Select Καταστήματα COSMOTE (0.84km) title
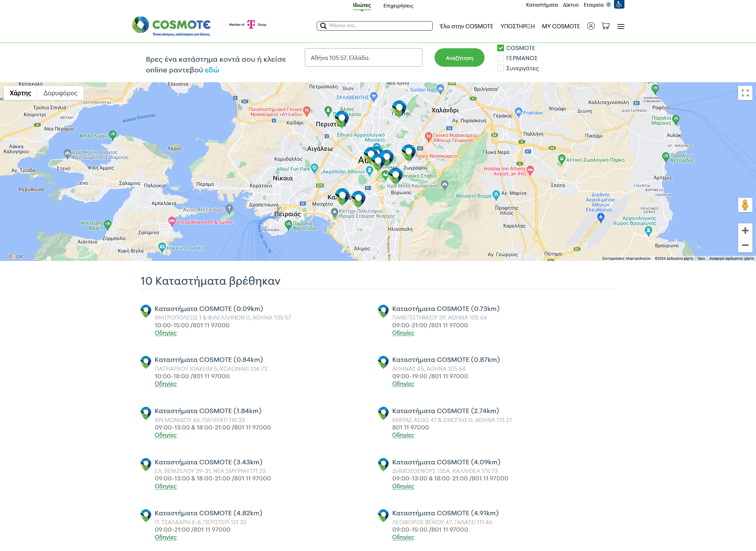The height and width of the screenshot is (551, 756). [209, 359]
